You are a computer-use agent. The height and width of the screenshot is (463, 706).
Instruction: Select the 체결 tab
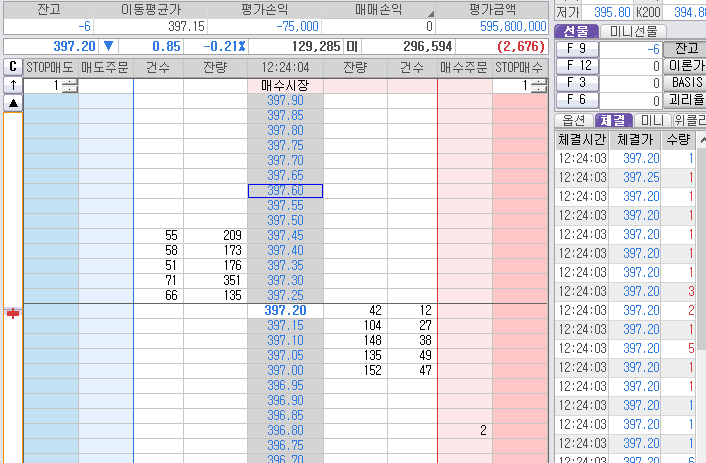click(613, 120)
